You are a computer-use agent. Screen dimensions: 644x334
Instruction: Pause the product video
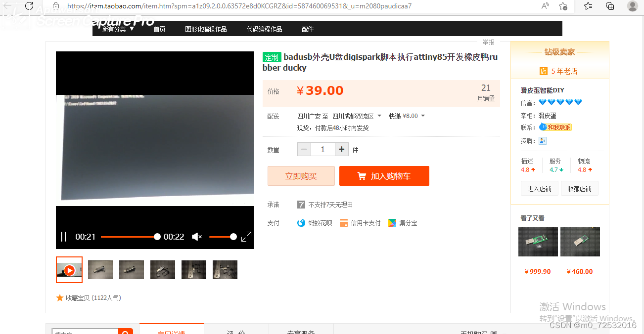click(x=63, y=237)
